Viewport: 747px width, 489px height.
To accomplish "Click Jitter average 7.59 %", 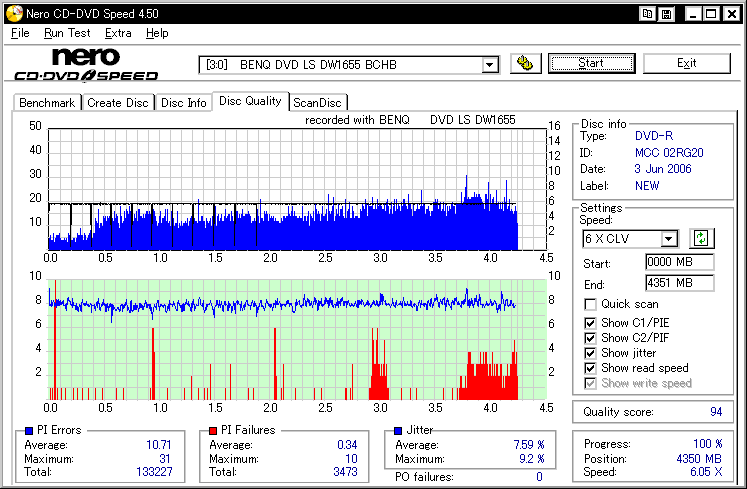I will pos(529,445).
